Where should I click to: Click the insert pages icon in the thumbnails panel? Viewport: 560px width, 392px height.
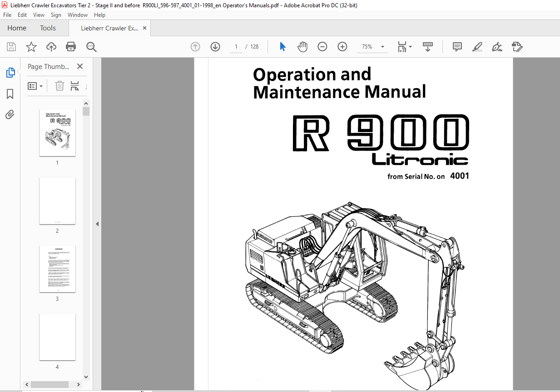tap(75, 86)
